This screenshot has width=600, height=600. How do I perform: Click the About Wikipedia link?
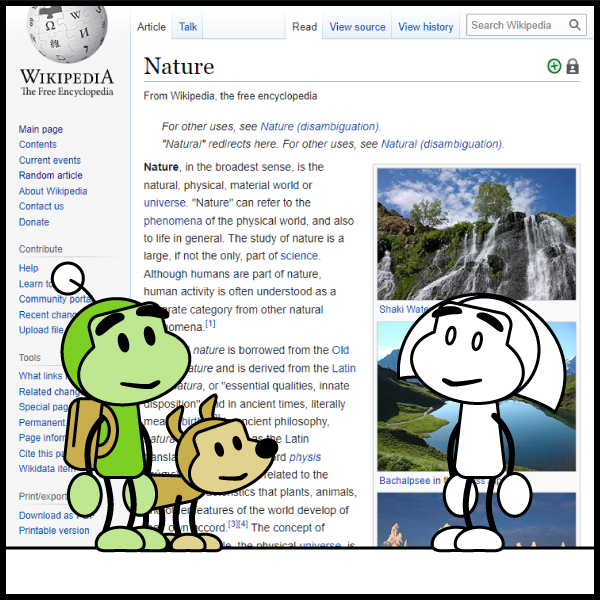tap(52, 191)
